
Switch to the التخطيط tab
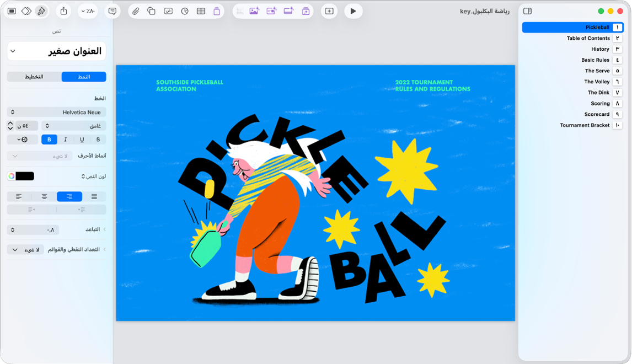(34, 77)
